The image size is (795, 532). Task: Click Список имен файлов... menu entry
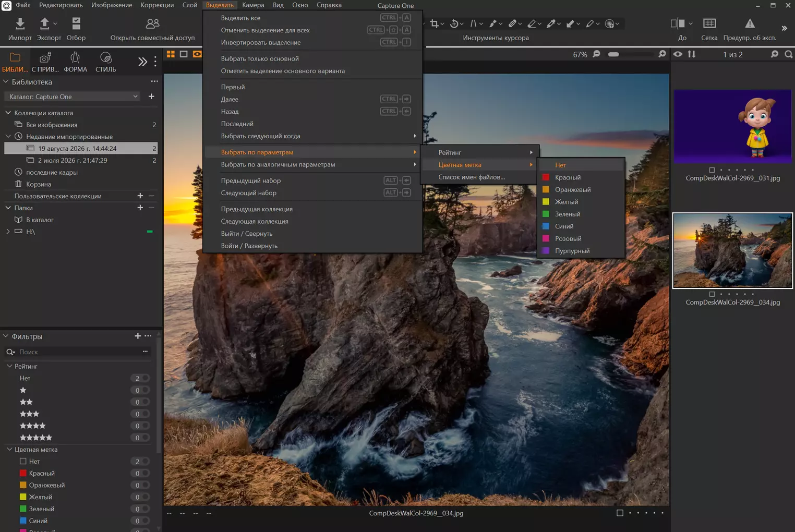click(480, 177)
